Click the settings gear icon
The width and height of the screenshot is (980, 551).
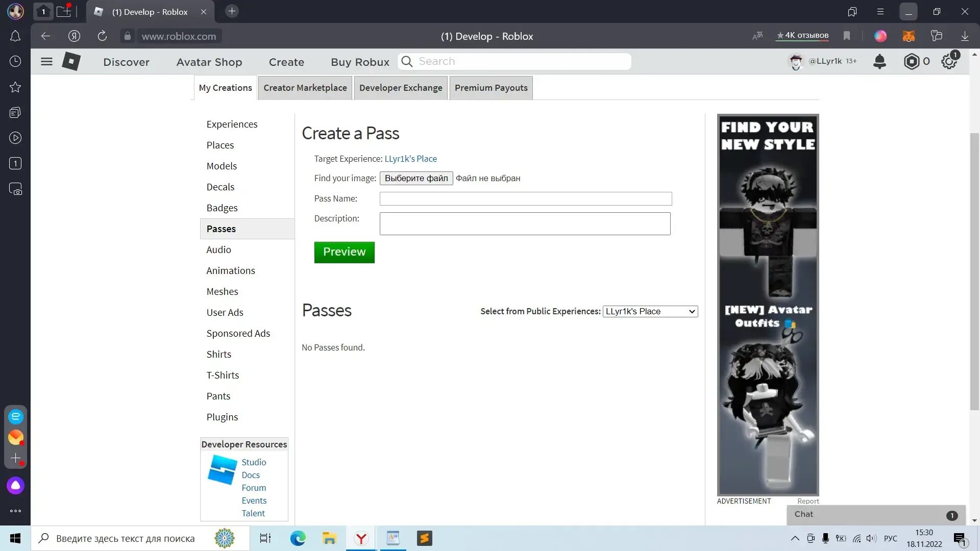pyautogui.click(x=950, y=61)
